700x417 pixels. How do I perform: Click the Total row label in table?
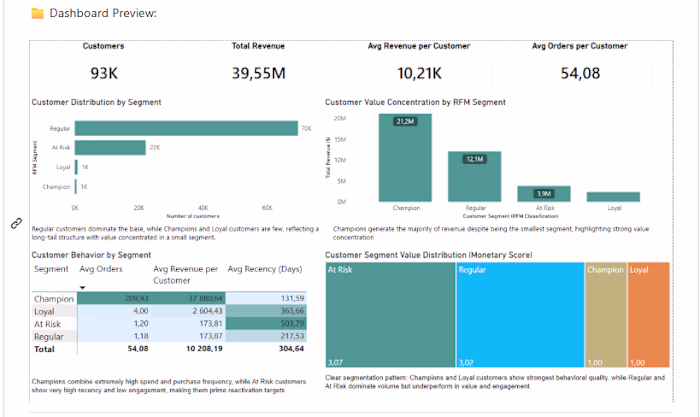click(44, 349)
